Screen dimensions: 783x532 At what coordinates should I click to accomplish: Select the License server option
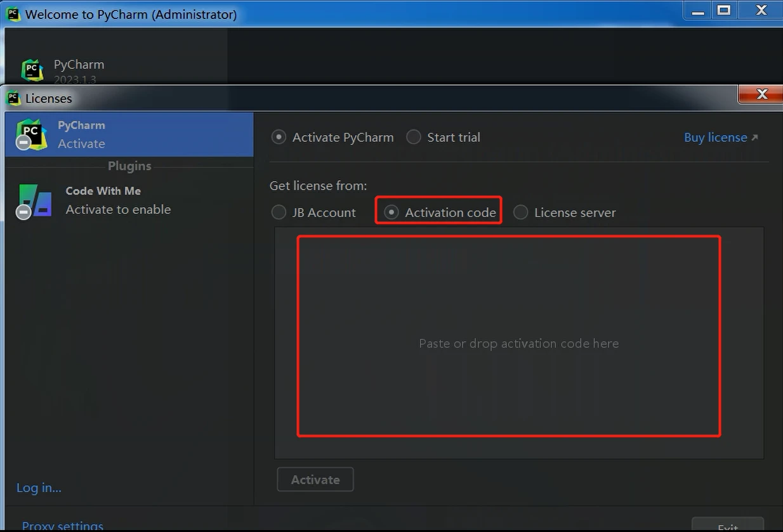tap(520, 212)
